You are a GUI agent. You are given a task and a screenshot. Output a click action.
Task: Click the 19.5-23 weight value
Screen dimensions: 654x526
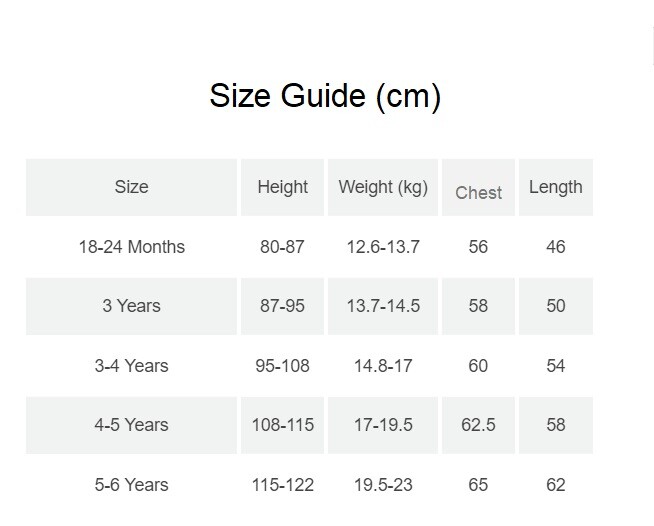[383, 485]
